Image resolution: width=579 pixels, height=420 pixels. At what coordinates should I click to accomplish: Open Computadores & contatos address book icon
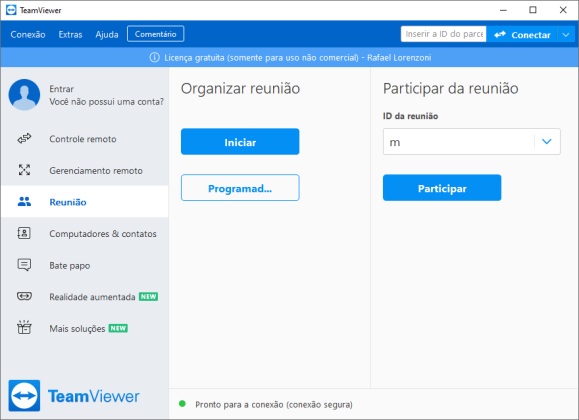(24, 233)
